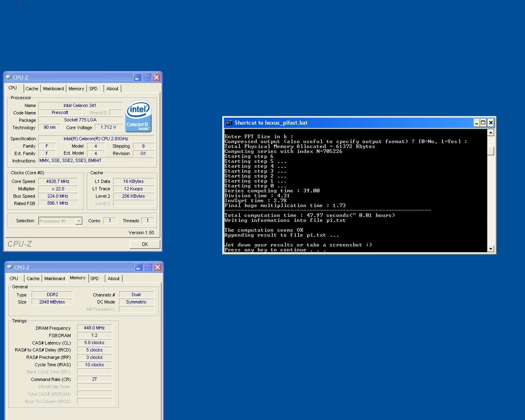
Task: Click the DRAM Frequency value 448.0 MHz
Action: [x=94, y=328]
